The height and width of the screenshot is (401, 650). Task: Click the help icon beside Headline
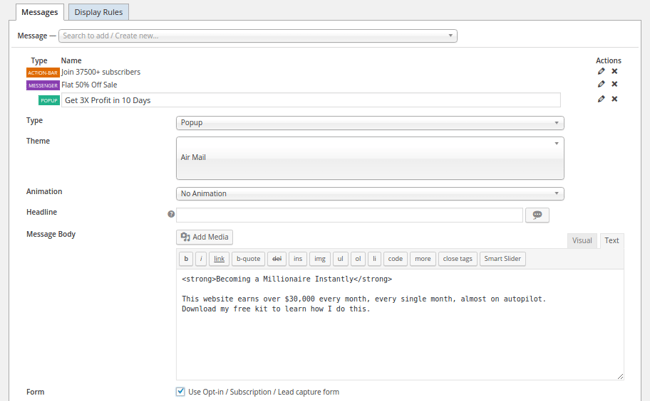[x=171, y=214]
